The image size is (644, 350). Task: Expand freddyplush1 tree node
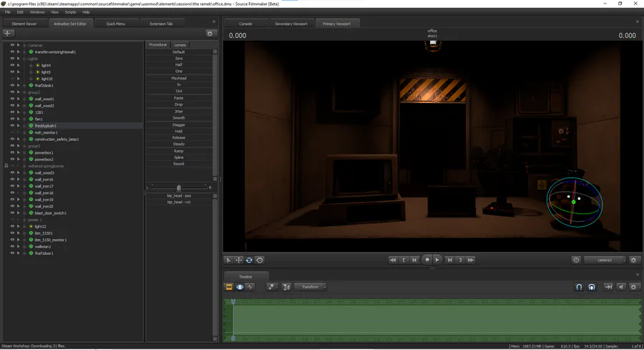(24, 126)
